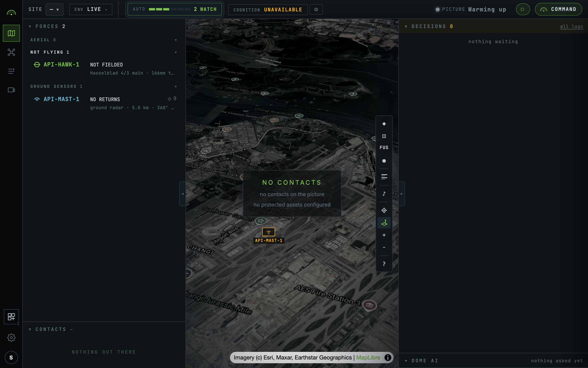This screenshot has width=588, height=368.
Task: Select the API-MAST-1 sensor row
Action: pyautogui.click(x=104, y=103)
